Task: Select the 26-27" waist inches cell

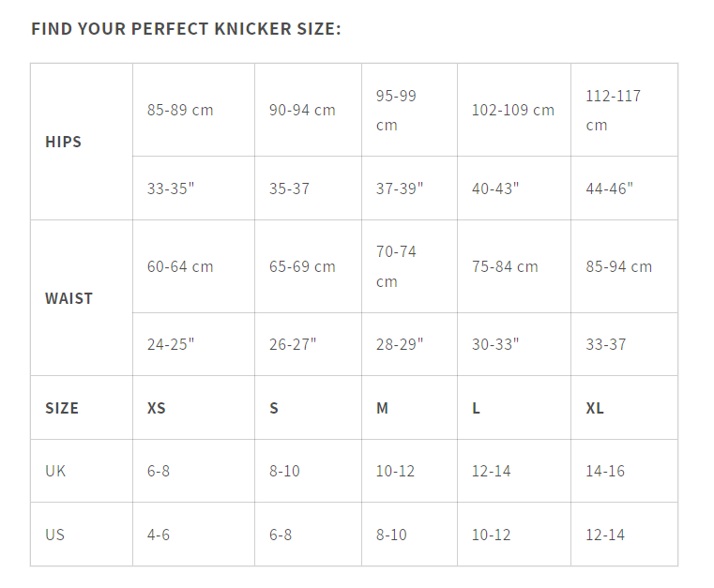Action: 293,344
